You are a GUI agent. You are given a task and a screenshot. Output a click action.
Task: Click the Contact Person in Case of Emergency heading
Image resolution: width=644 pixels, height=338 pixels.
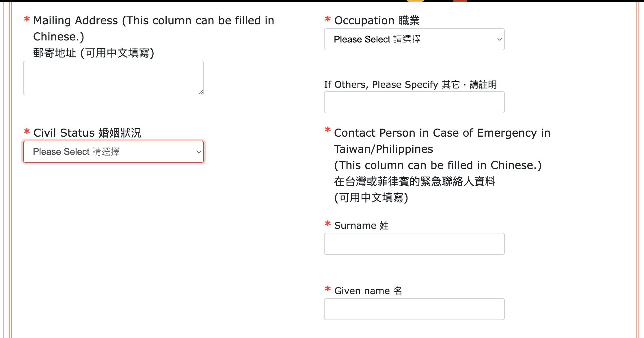point(442,133)
